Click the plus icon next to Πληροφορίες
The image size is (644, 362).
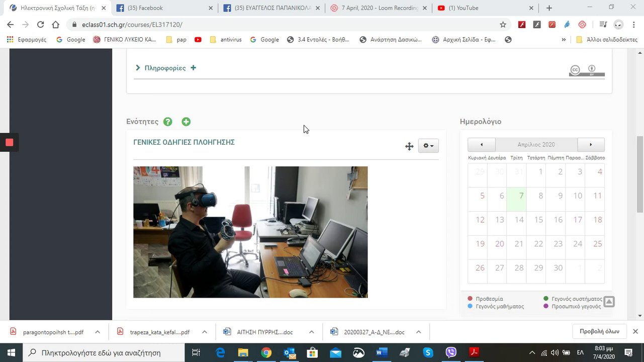(194, 68)
